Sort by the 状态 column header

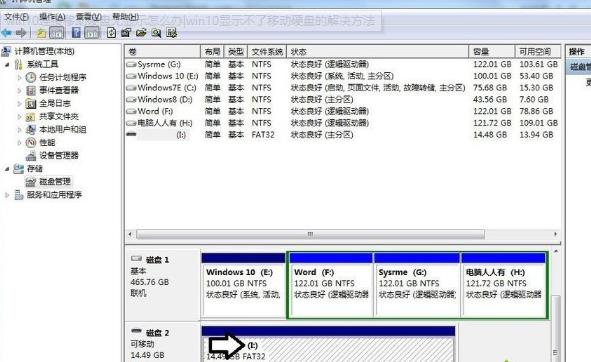pos(378,52)
